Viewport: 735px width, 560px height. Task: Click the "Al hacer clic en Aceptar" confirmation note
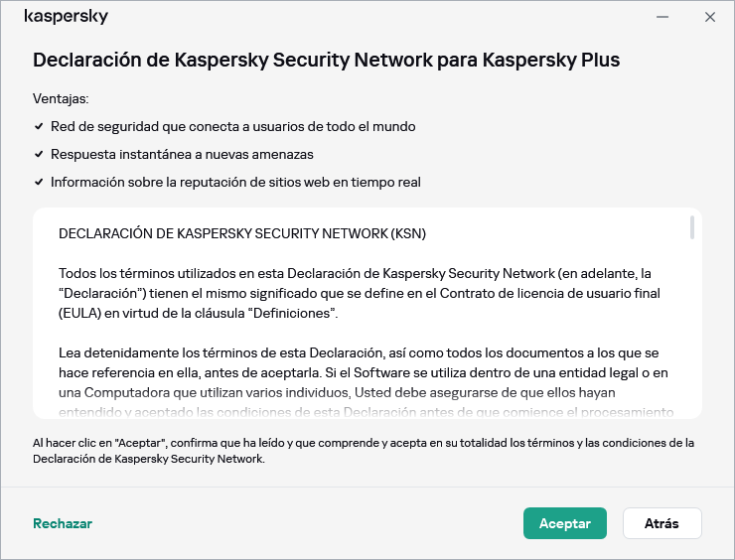coord(363,451)
